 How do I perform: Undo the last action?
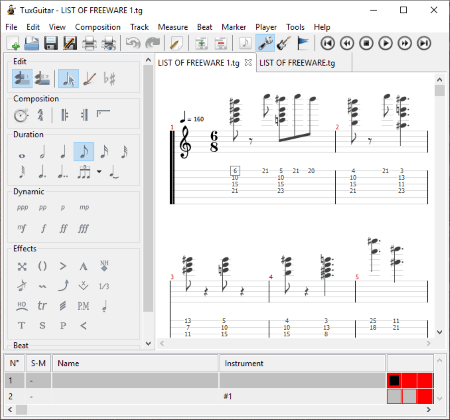point(133,43)
